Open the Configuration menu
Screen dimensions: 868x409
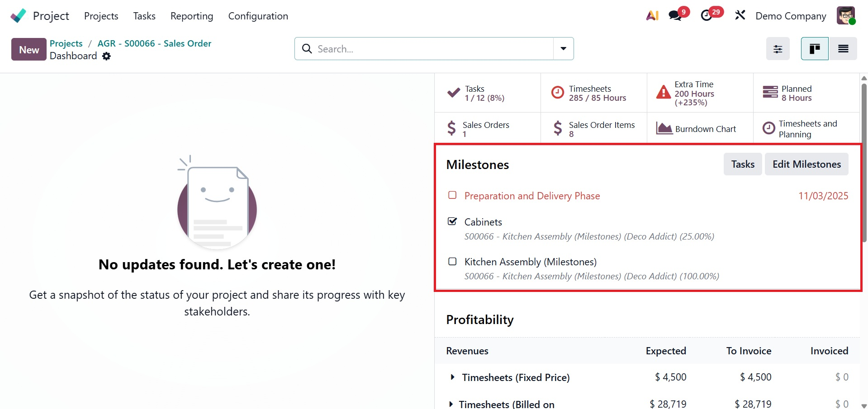click(258, 16)
